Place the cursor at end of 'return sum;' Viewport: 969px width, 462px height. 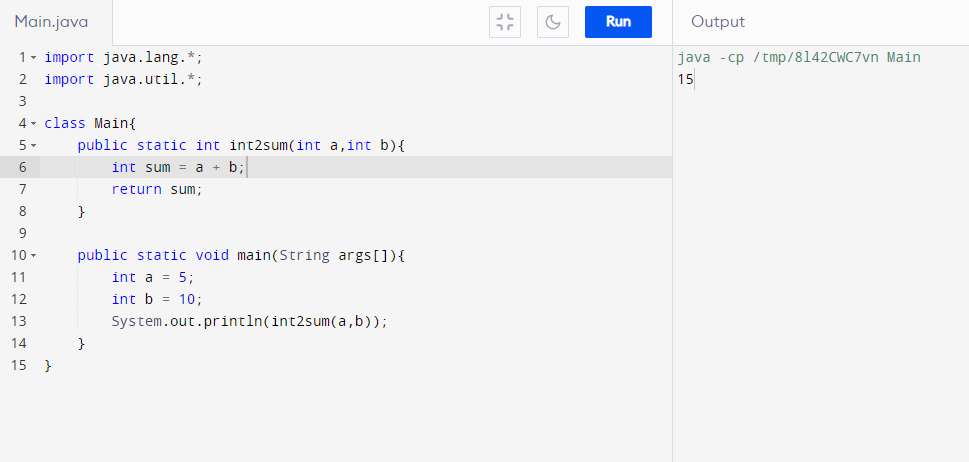point(203,189)
